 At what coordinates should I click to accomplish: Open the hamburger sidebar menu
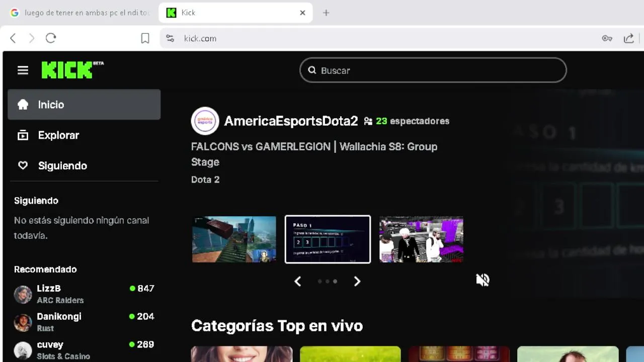(x=23, y=70)
